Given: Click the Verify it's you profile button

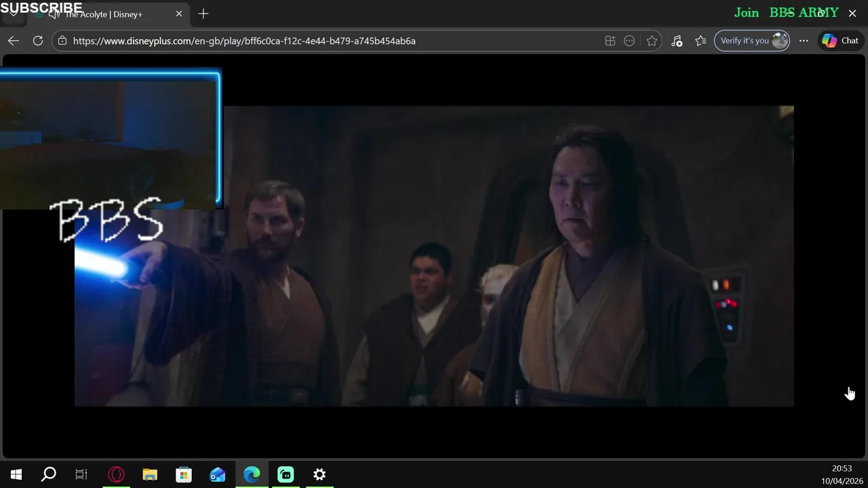Looking at the screenshot, I should click(752, 41).
